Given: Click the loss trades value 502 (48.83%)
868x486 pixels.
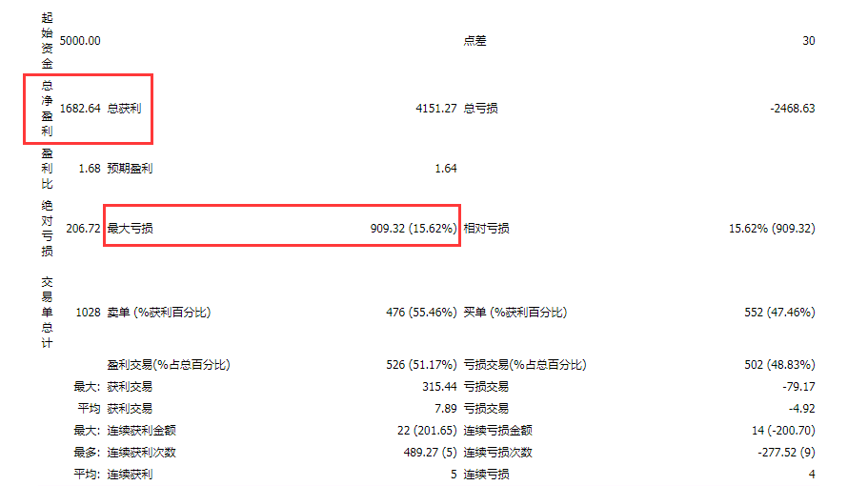Looking at the screenshot, I should (779, 365).
